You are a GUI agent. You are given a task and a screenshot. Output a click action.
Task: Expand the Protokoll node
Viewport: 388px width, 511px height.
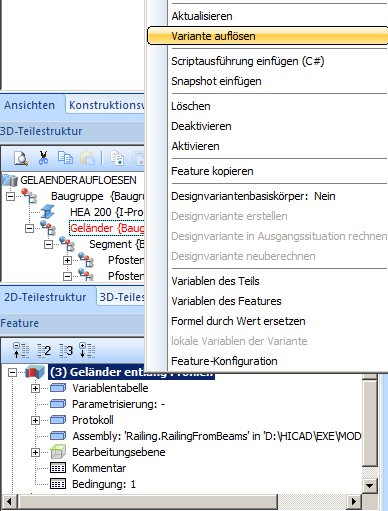[35, 420]
